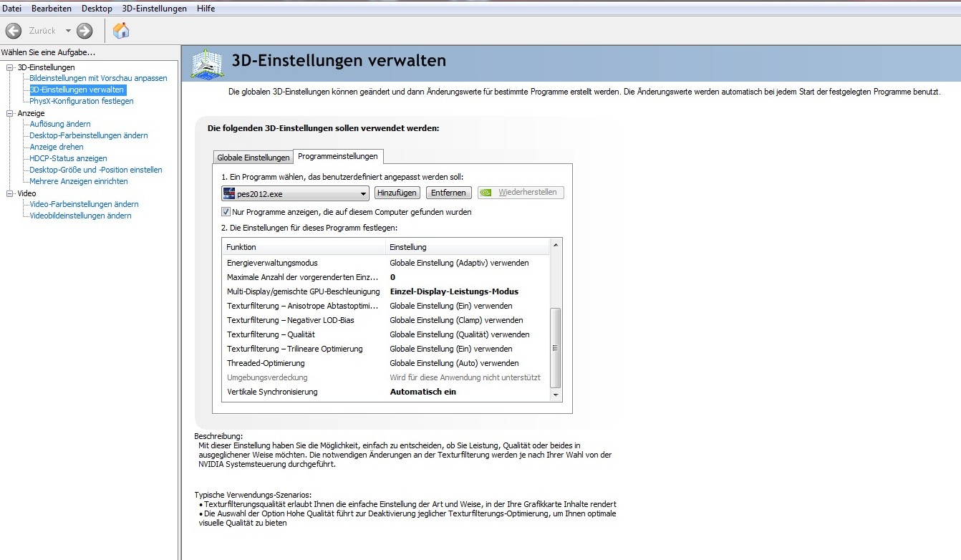The height and width of the screenshot is (560, 961).
Task: Click NVIDIA logo on Wiederherstellen button
Action: click(x=486, y=193)
